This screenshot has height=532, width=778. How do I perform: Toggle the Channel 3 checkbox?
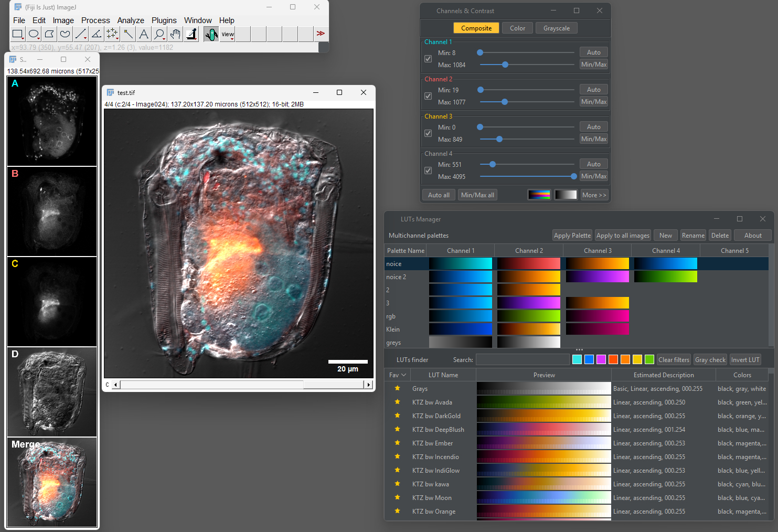[428, 133]
